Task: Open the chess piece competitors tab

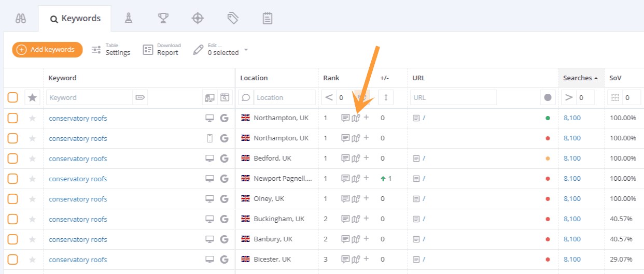Action: click(x=128, y=19)
